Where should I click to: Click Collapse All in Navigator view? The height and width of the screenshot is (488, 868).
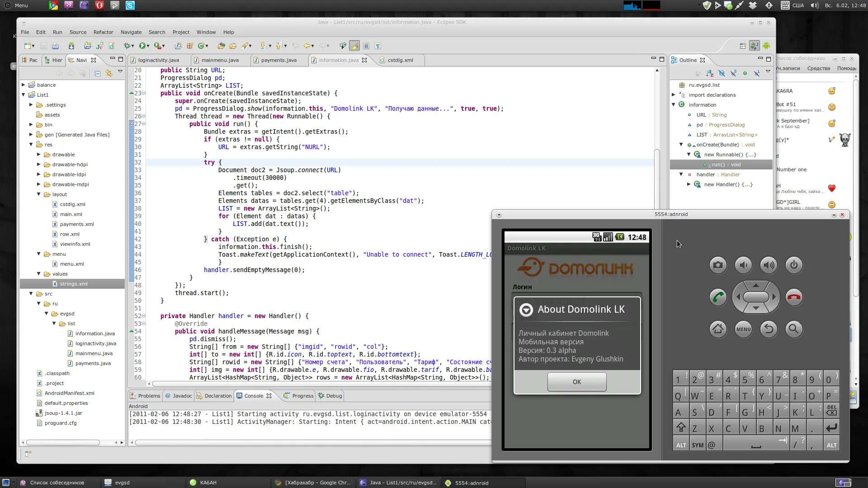[x=97, y=73]
